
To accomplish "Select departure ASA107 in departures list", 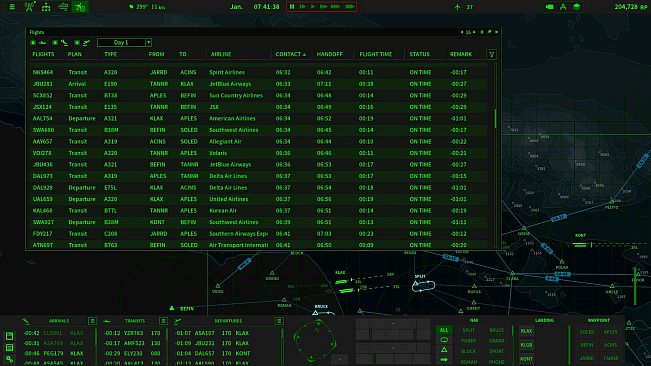I will pos(212,333).
